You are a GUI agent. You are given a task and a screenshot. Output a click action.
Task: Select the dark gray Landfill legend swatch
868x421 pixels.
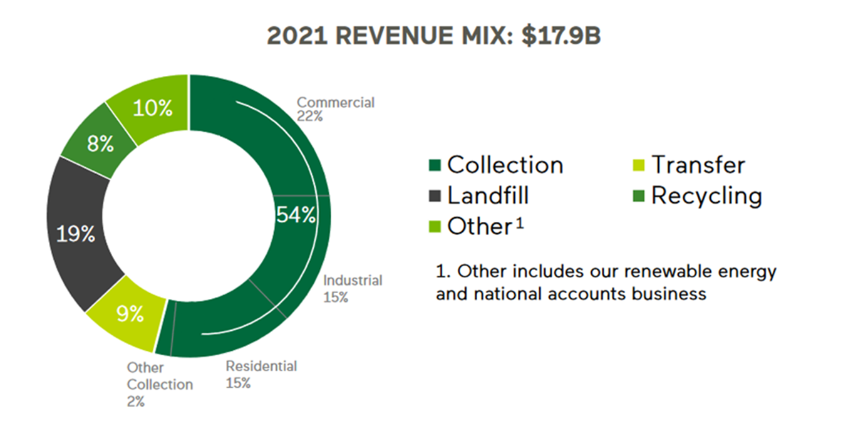tap(436, 197)
